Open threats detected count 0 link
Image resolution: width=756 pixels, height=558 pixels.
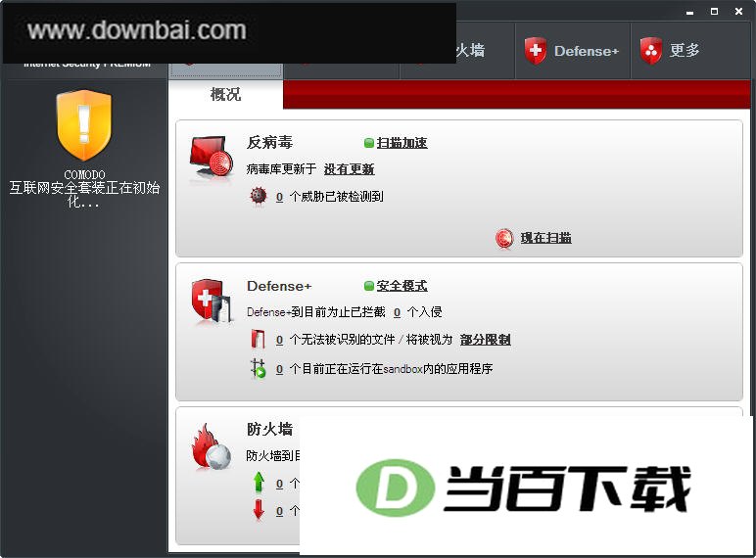pos(279,197)
